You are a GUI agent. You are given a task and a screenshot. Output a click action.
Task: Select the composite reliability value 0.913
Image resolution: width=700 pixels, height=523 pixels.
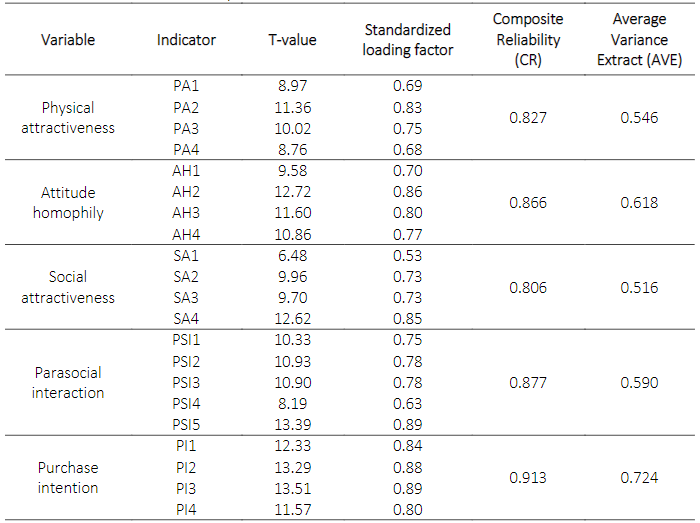[527, 478]
